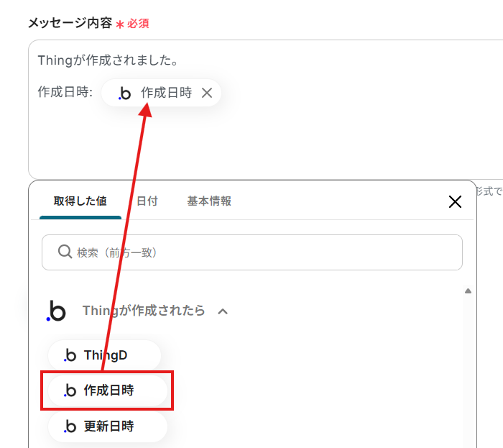The image size is (503, 448).
Task: Click the magnifier icon in the search box
Action: point(65,252)
